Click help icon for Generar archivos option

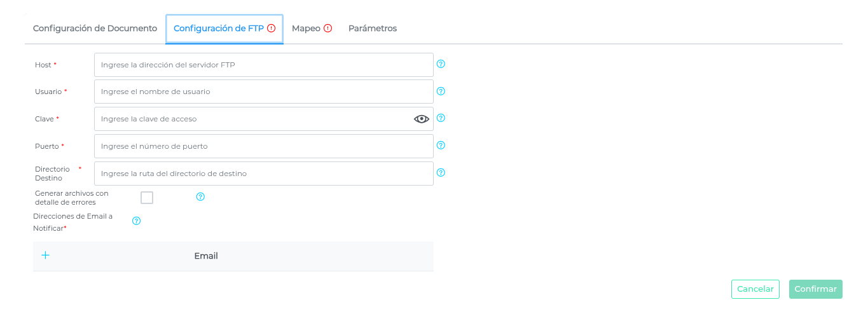[x=200, y=197]
